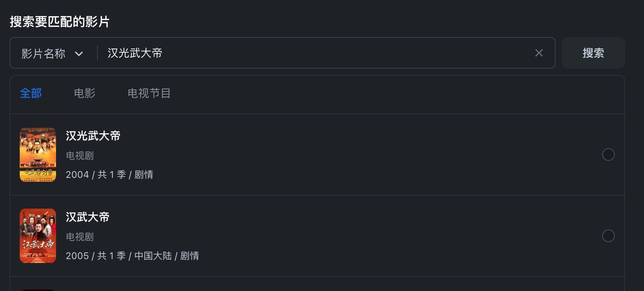Open the 影片名称 search type dropdown
This screenshot has height=291, width=644.
tap(52, 53)
